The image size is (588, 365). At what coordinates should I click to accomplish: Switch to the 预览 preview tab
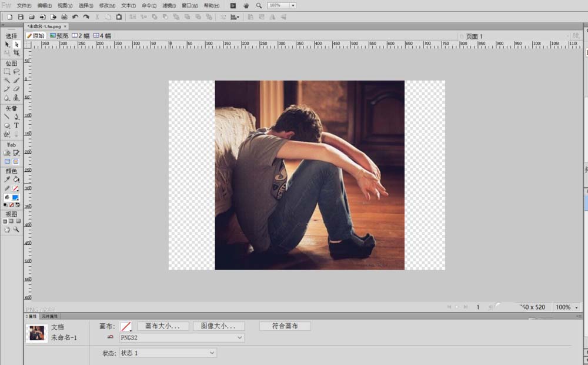(59, 36)
